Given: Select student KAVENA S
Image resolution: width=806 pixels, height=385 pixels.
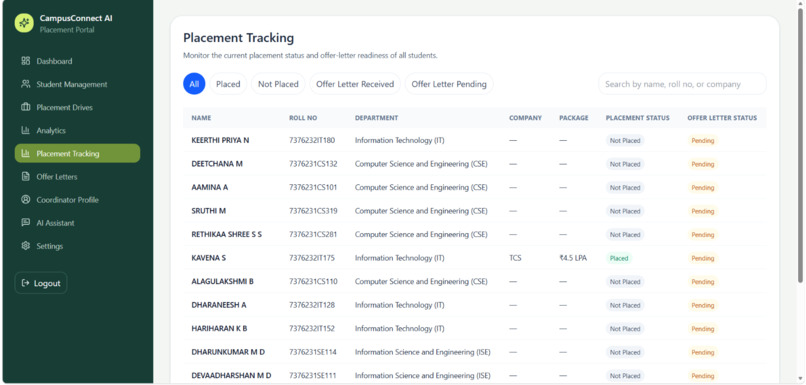Looking at the screenshot, I should click(x=209, y=258).
